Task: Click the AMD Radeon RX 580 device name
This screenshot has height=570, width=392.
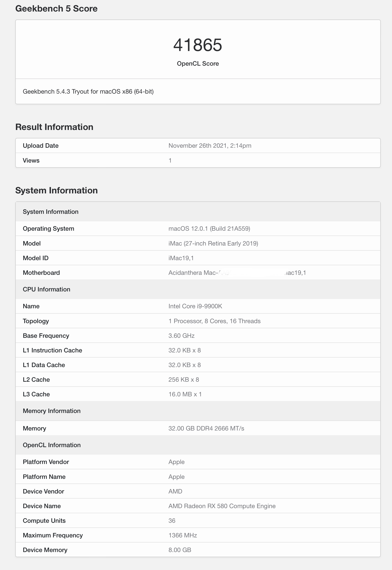Action: coord(222,506)
